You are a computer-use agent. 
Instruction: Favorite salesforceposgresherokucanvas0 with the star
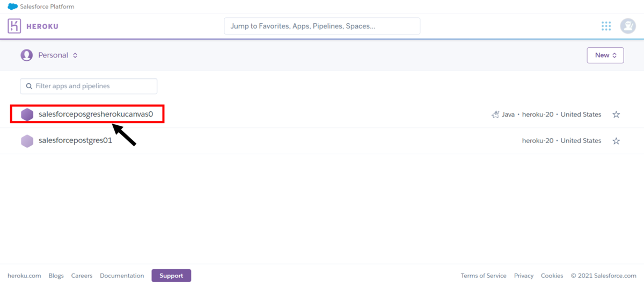pos(616,114)
